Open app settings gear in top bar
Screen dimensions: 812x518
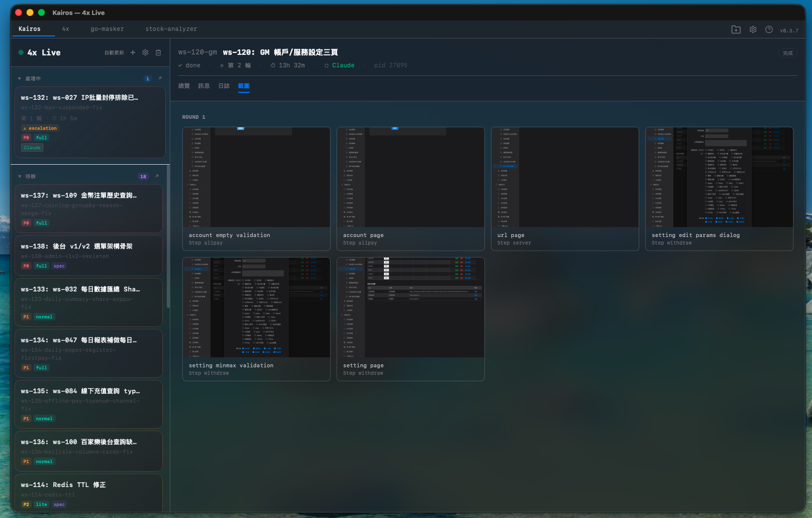753,29
